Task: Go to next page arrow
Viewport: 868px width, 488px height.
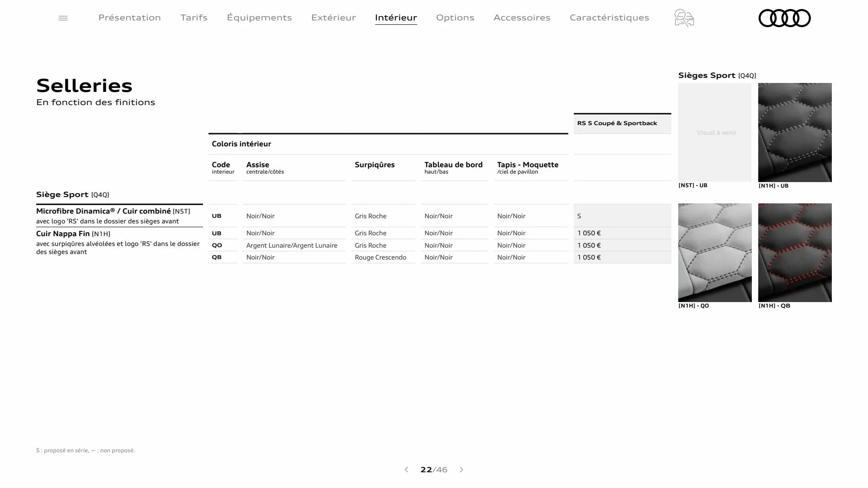Action: tap(461, 470)
